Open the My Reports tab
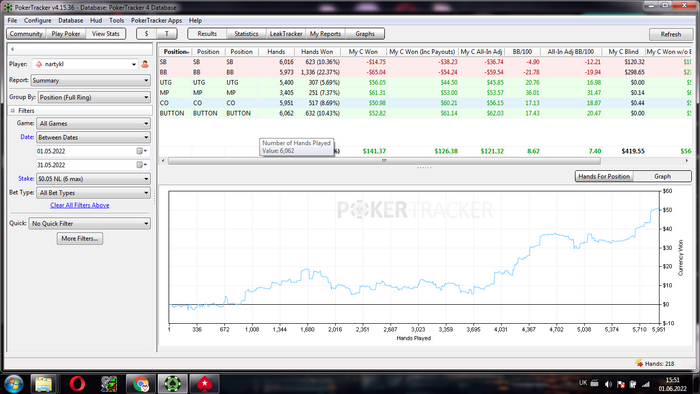 coord(325,33)
